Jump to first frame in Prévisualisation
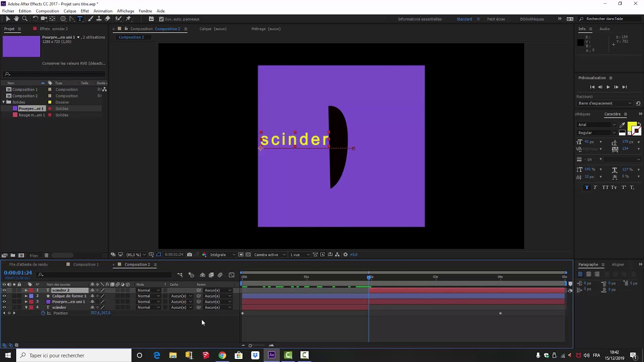 tap(592, 87)
